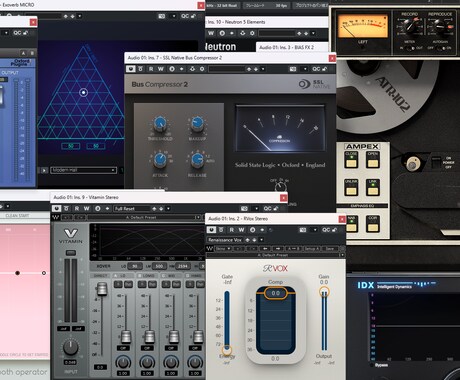
Task: Click the Makeup knob on Bus Compressor
Action: (197, 124)
